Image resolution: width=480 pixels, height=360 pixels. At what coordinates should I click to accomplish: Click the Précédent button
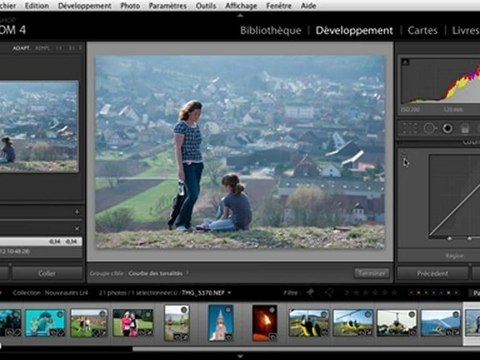coord(432,273)
